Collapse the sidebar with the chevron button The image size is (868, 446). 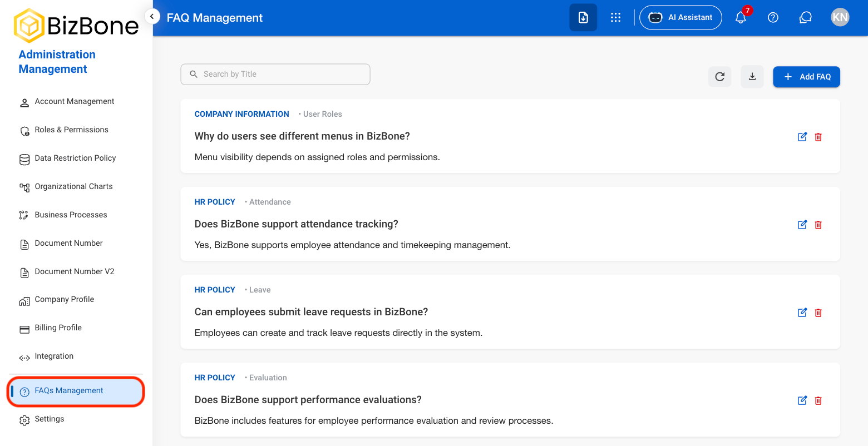(x=152, y=17)
